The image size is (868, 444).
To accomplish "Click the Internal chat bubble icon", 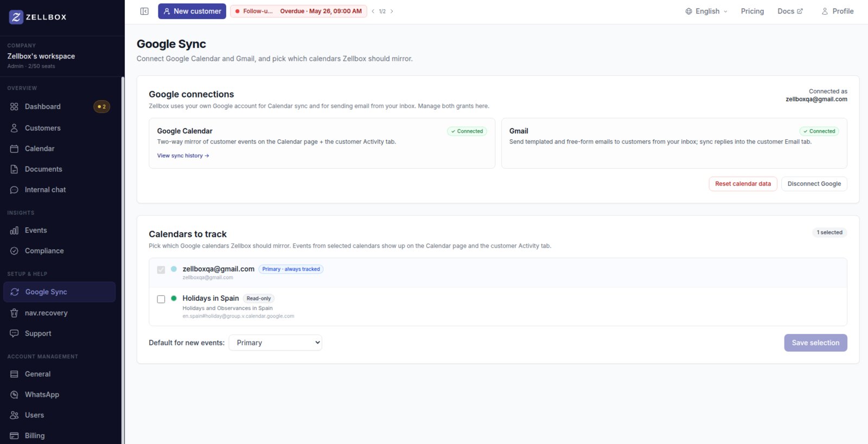I will click(14, 190).
